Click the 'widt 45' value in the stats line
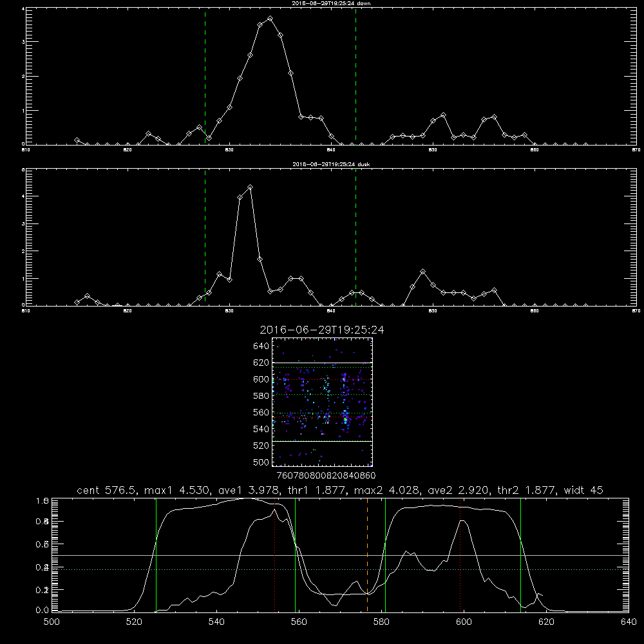The height and width of the screenshot is (644, 644). click(583, 490)
